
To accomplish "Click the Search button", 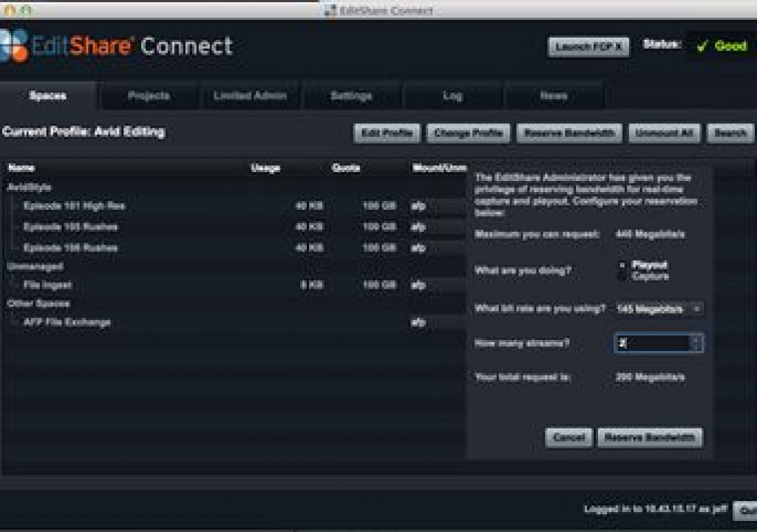I will coord(730,133).
